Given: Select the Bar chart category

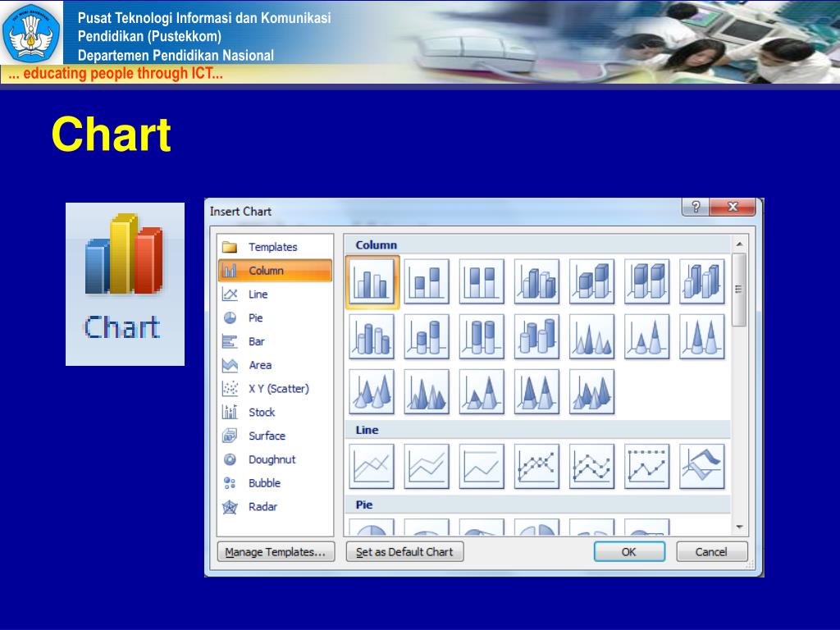Looking at the screenshot, I should pyautogui.click(x=276, y=341).
